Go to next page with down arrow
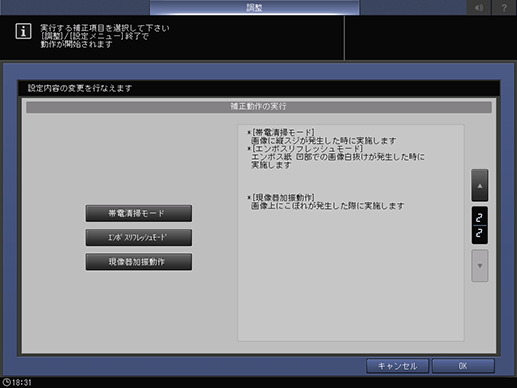The height and width of the screenshot is (388, 517). (x=480, y=266)
